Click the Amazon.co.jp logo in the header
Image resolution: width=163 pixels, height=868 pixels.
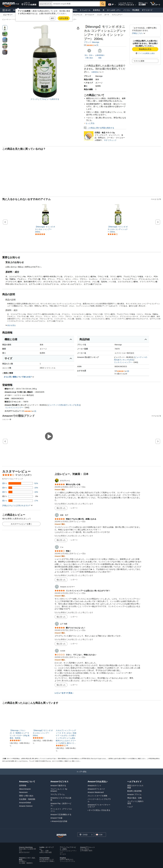(10, 4)
